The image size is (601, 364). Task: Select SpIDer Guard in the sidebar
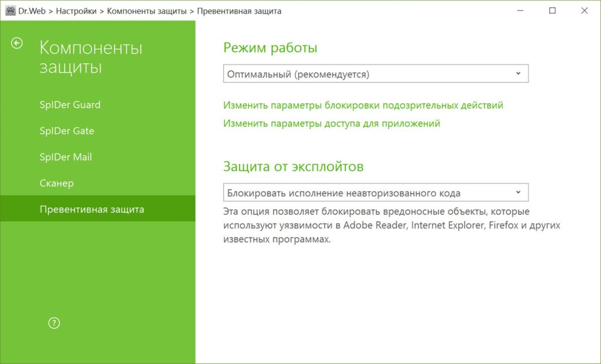[x=70, y=104]
